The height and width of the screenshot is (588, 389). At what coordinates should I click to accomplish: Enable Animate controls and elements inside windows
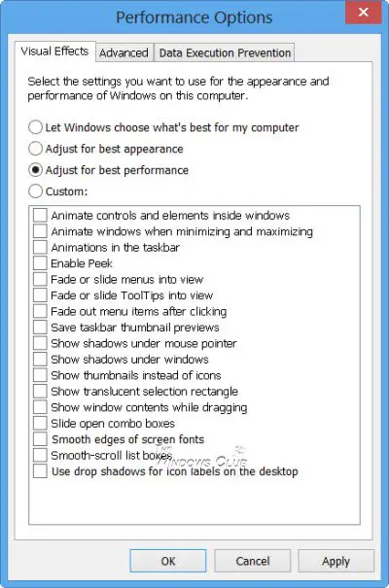[x=40, y=215]
